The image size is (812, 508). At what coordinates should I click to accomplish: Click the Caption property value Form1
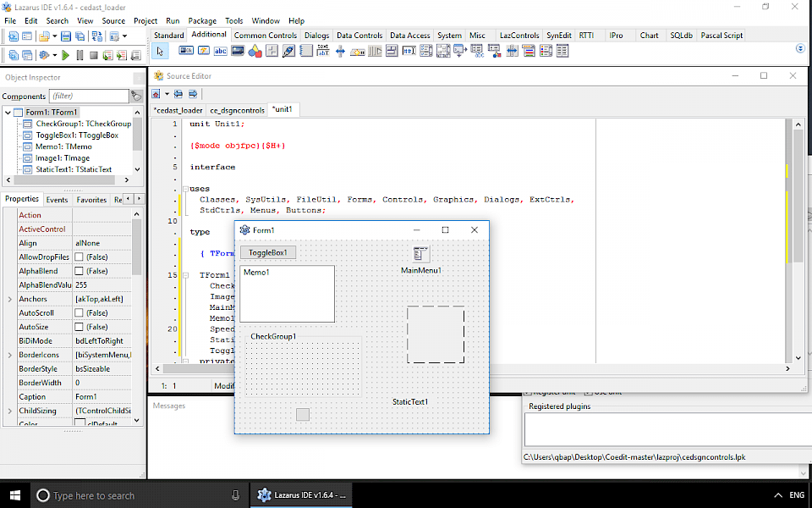click(x=102, y=397)
